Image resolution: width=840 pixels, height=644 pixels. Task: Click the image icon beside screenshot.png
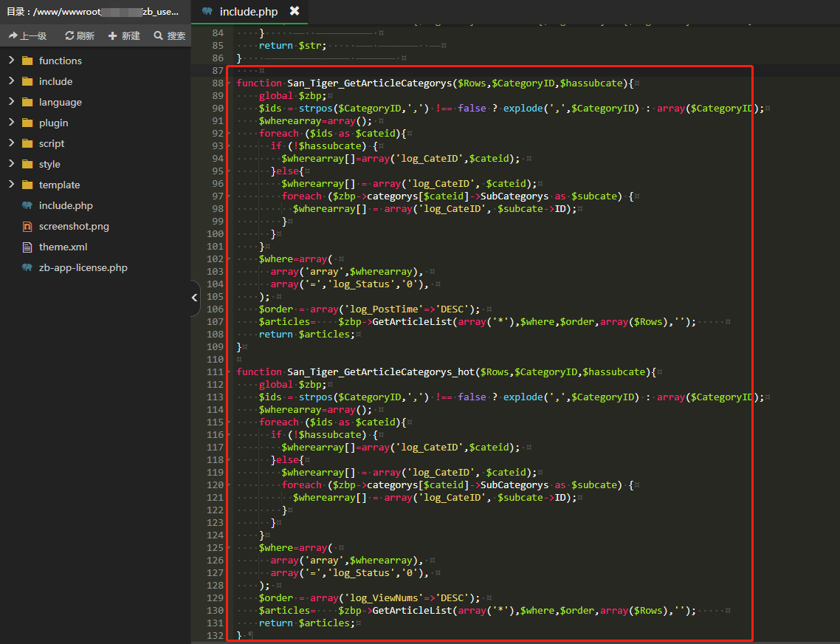tap(27, 226)
